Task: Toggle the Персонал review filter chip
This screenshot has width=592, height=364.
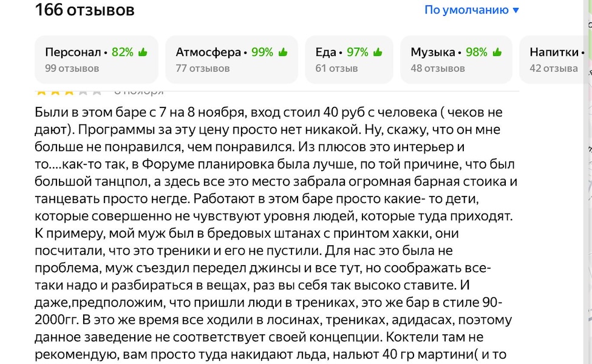Action: click(96, 59)
